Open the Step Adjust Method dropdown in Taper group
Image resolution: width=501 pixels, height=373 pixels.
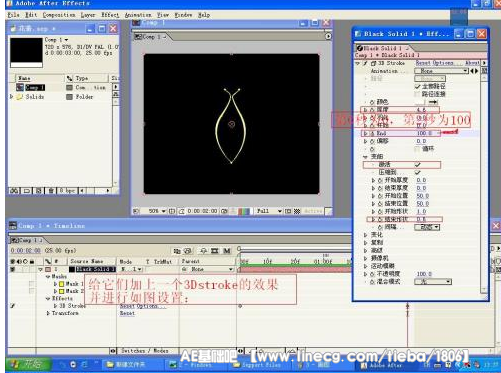point(427,227)
